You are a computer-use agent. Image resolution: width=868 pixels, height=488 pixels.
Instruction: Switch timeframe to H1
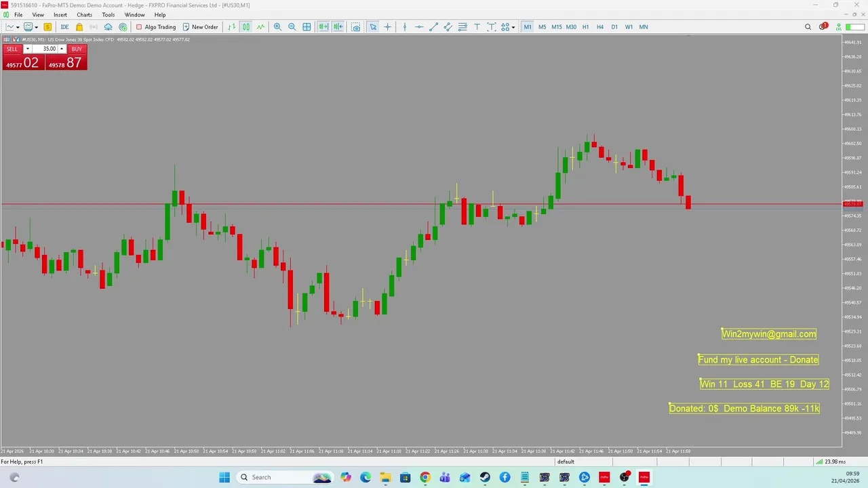[585, 27]
